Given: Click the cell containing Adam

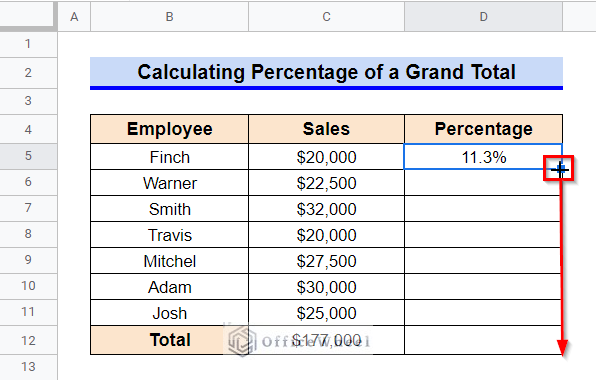Looking at the screenshot, I should (x=170, y=287).
